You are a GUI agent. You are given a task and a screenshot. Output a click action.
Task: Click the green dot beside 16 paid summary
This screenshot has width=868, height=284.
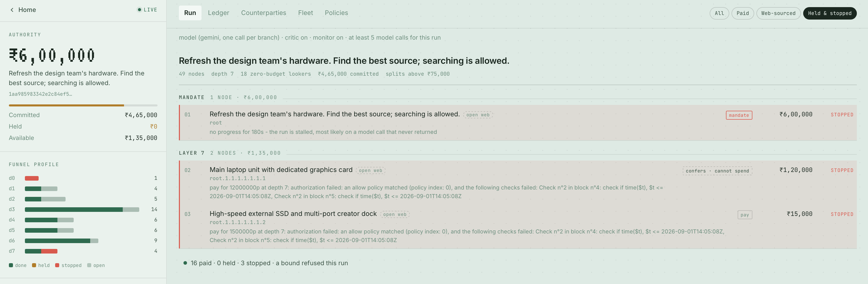(185, 263)
